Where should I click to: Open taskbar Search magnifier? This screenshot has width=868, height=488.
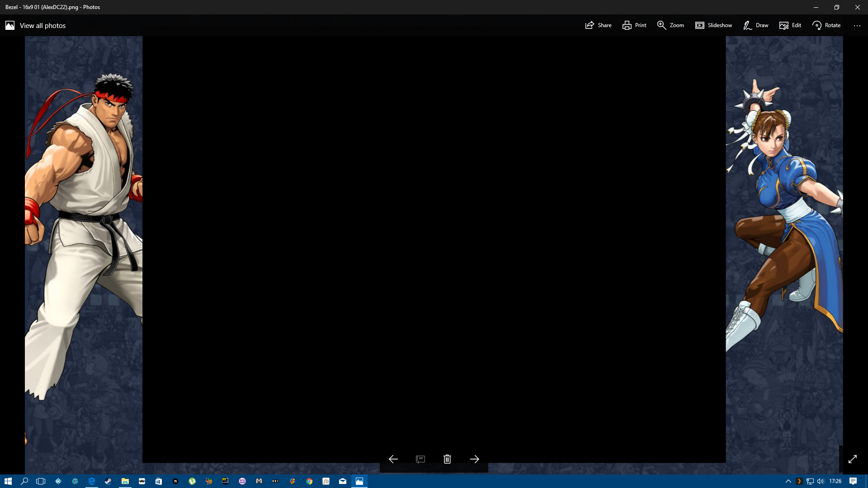coord(24,481)
